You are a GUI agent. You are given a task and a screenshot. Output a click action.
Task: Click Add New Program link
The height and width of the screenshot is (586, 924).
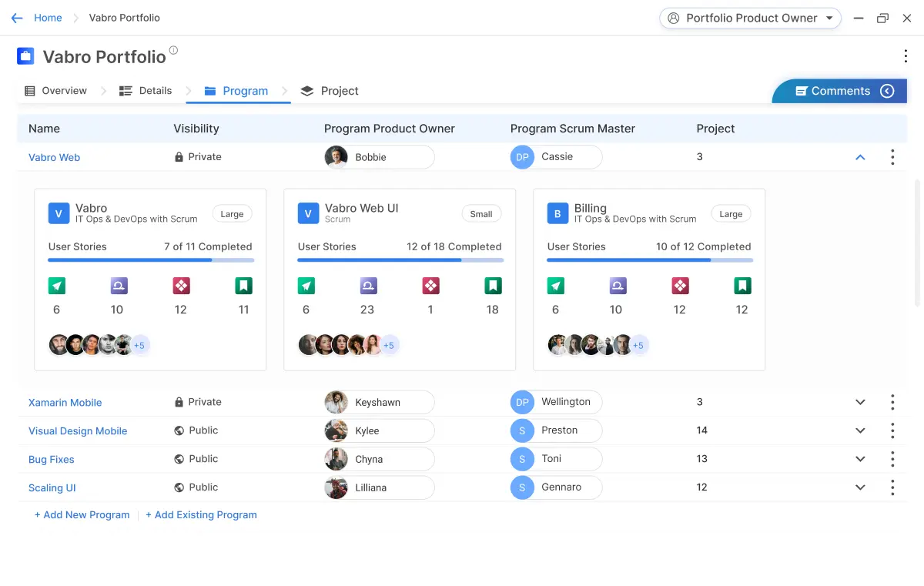coord(82,515)
